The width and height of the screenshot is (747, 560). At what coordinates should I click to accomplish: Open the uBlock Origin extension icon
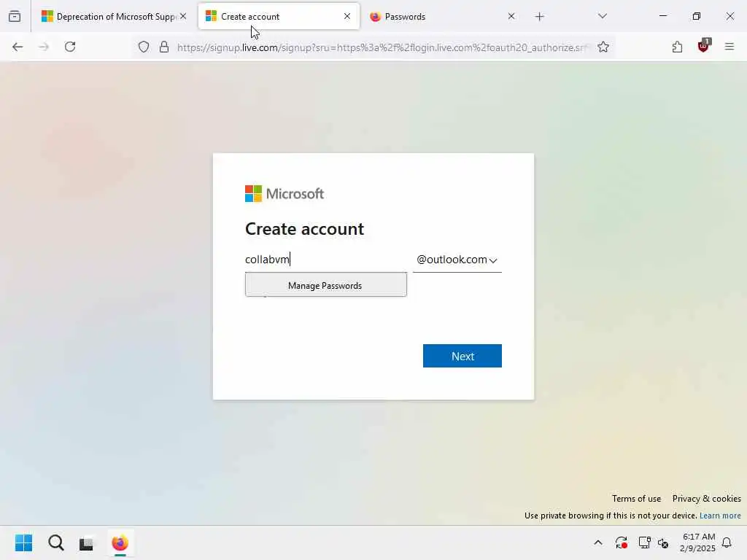pyautogui.click(x=704, y=46)
